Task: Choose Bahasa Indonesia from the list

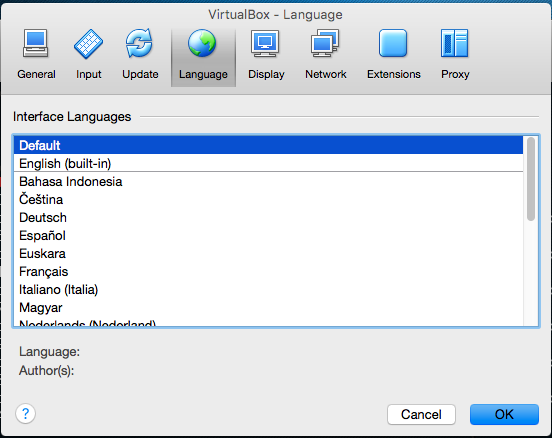Action: [268, 181]
